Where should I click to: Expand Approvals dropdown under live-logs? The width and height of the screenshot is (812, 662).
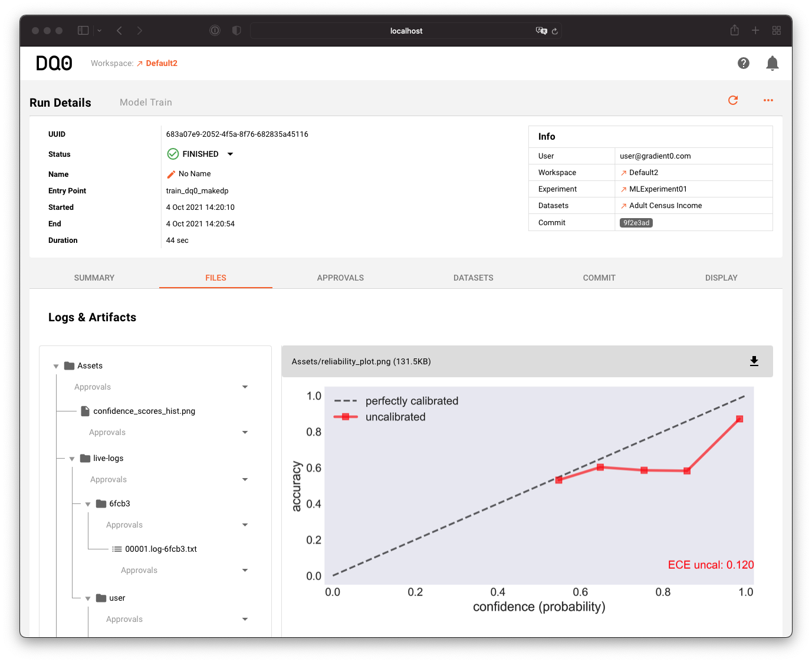coord(245,479)
